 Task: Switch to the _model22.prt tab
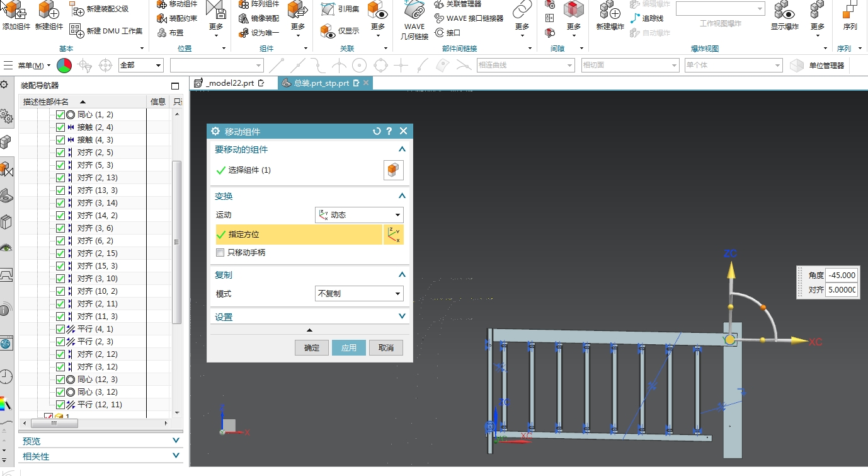point(229,83)
